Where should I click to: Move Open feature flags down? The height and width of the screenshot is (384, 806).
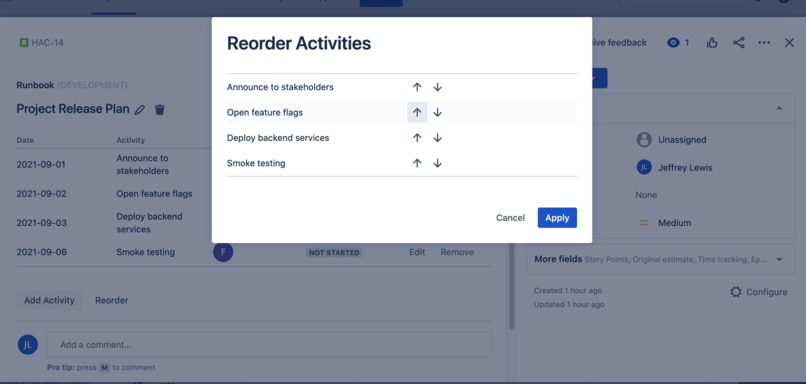click(x=437, y=112)
